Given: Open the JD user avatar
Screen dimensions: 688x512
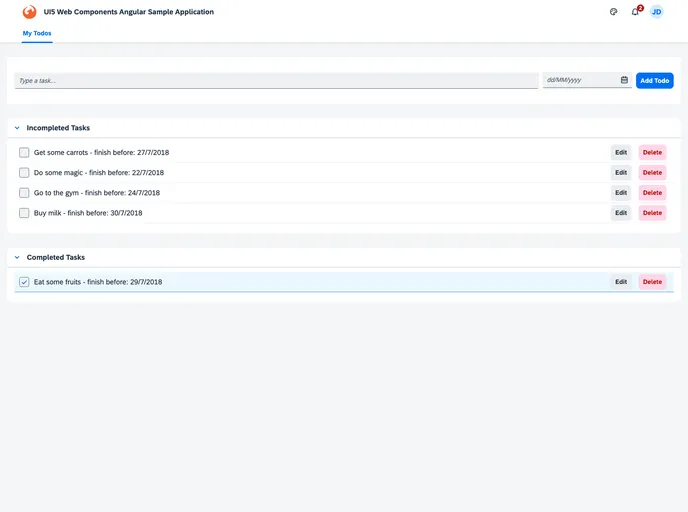Looking at the screenshot, I should (x=656, y=12).
